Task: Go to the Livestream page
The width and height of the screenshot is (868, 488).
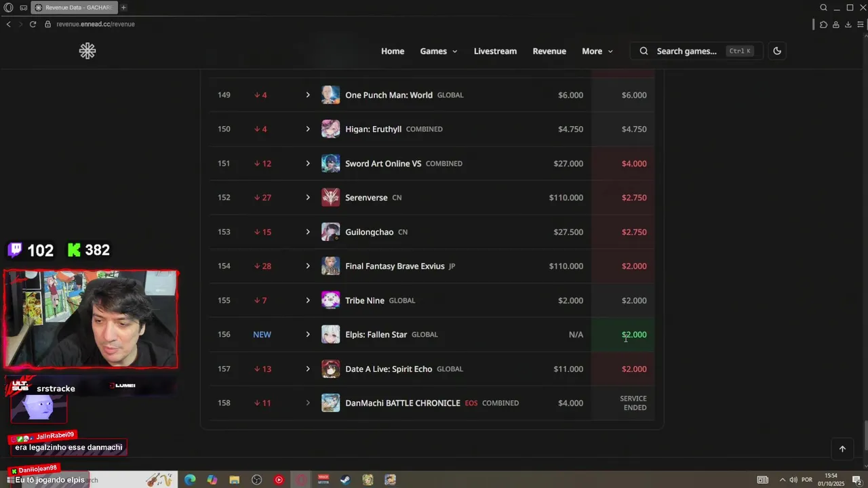Action: (495, 51)
